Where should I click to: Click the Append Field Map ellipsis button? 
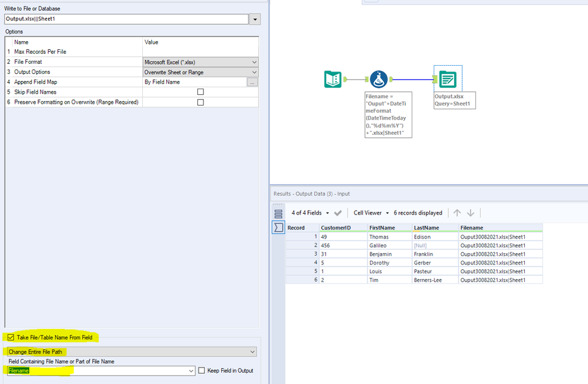pos(252,82)
